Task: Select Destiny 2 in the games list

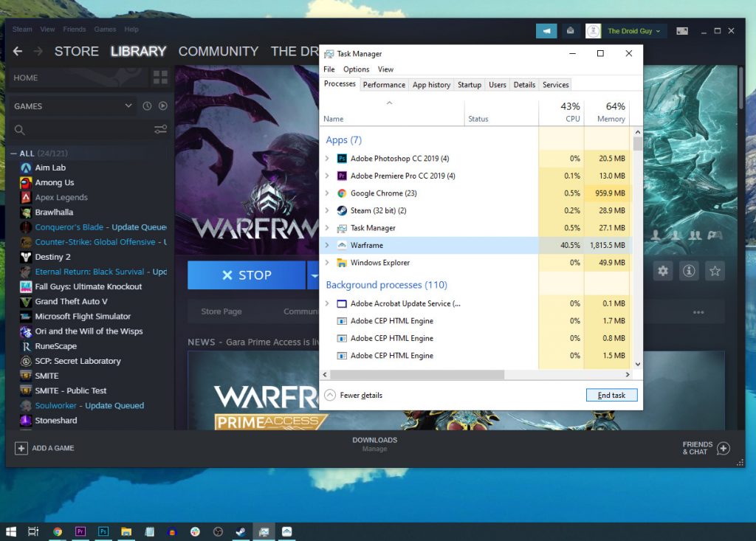Action: tap(52, 257)
